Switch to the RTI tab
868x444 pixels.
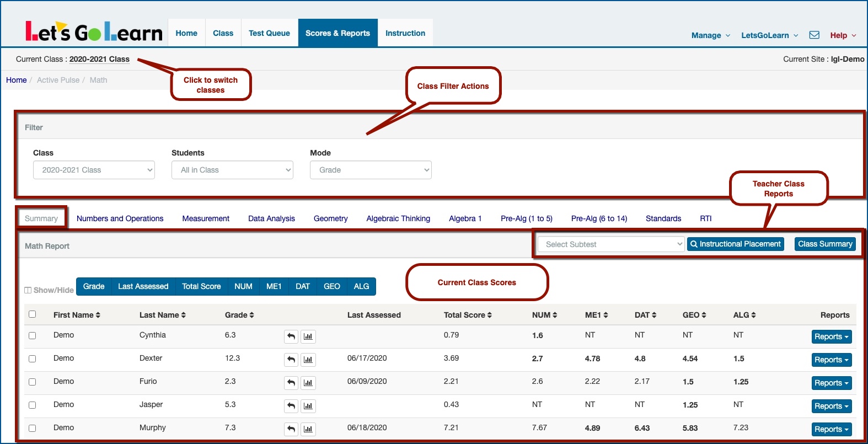[706, 218]
